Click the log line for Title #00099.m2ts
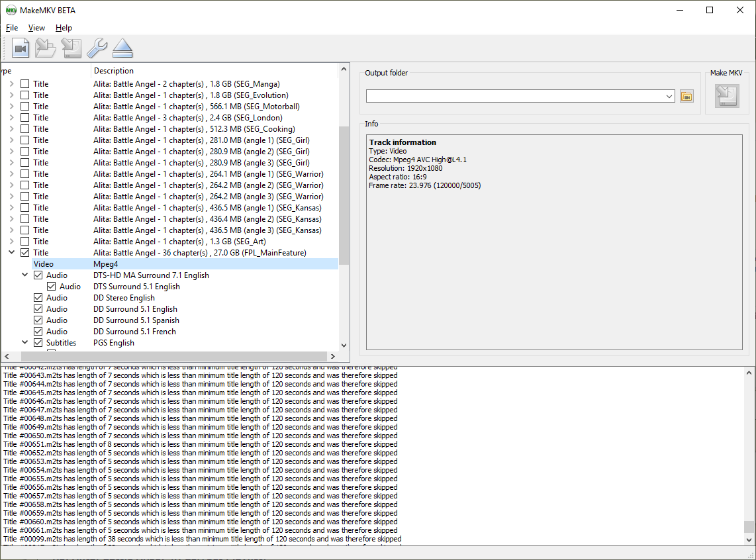The image size is (756, 560). (203, 539)
